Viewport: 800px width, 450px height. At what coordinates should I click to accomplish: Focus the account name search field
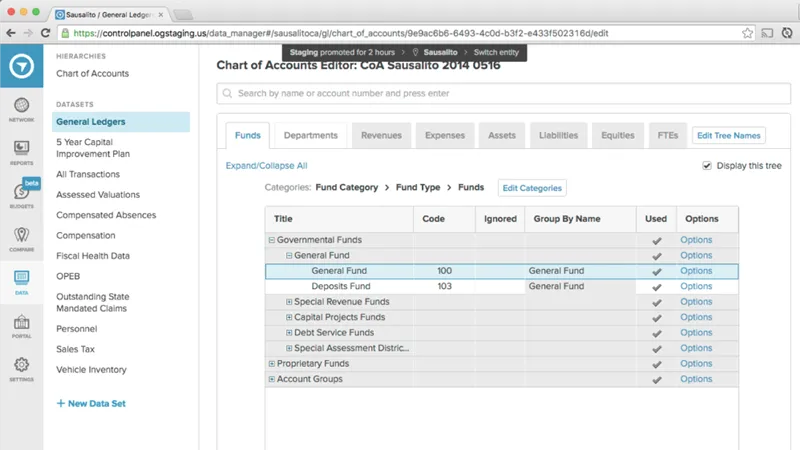(x=504, y=93)
